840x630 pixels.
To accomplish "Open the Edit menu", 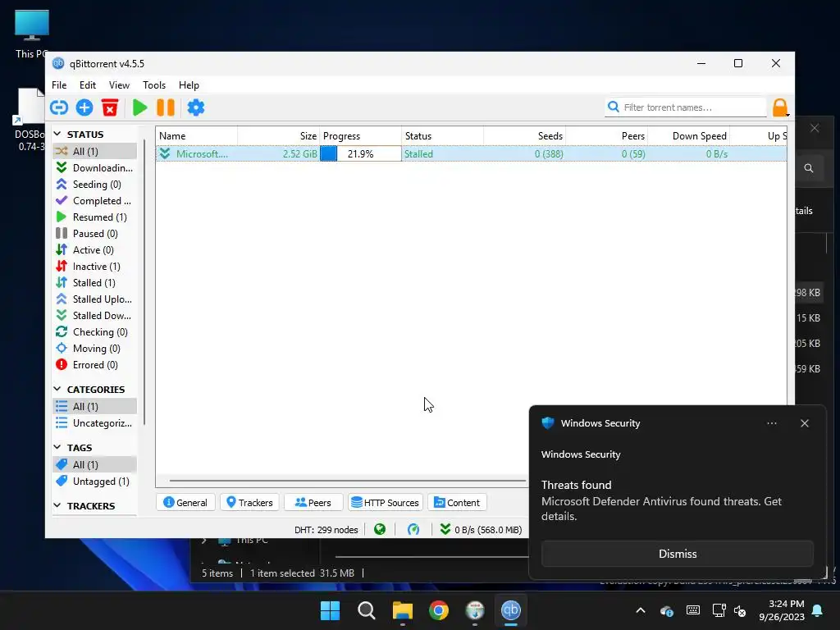I will pyautogui.click(x=87, y=85).
